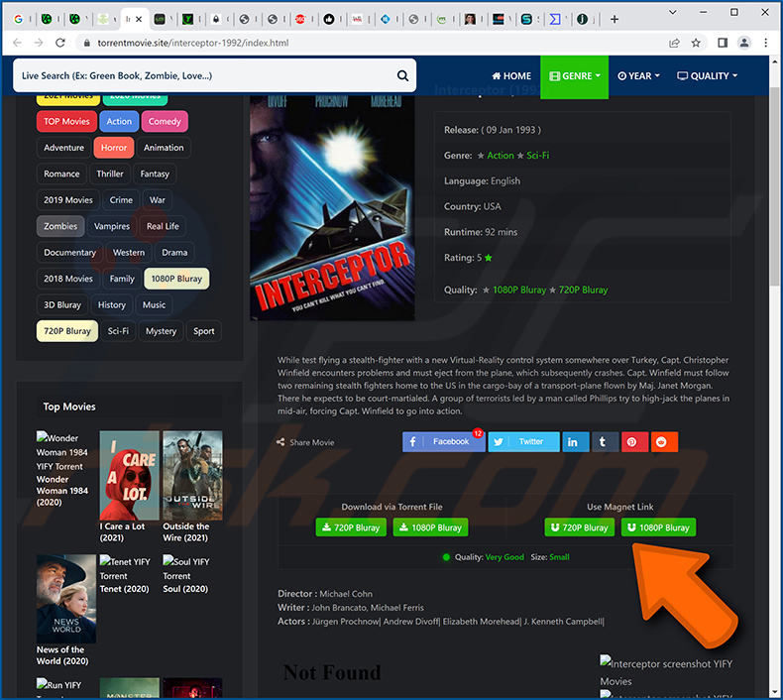The height and width of the screenshot is (700, 783).
Task: Select the Animation tag
Action: click(164, 148)
